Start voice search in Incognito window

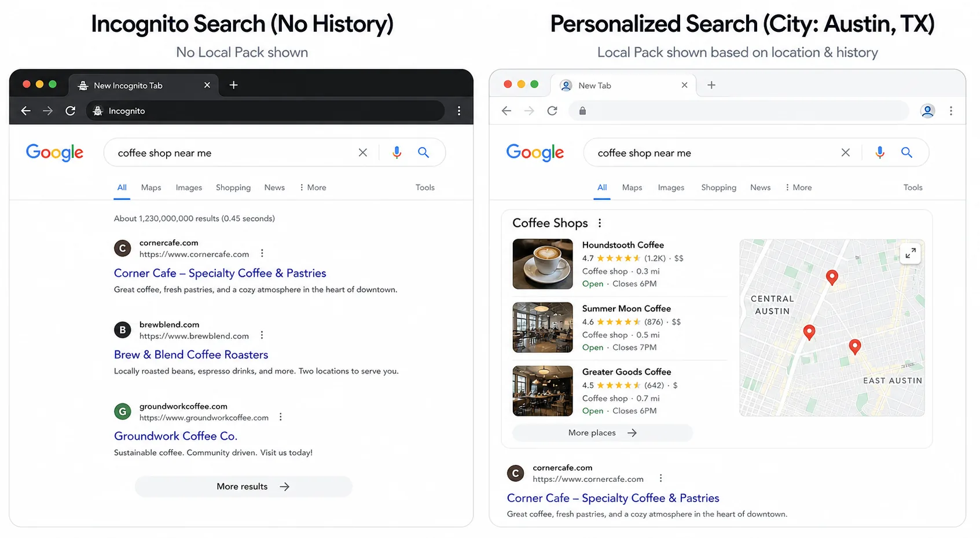tap(397, 152)
